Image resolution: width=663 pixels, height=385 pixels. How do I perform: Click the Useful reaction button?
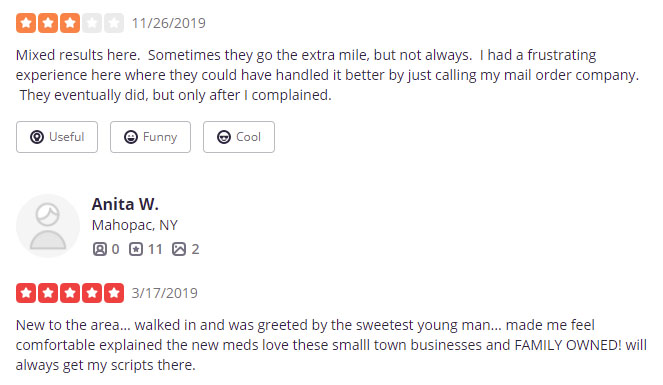[57, 137]
